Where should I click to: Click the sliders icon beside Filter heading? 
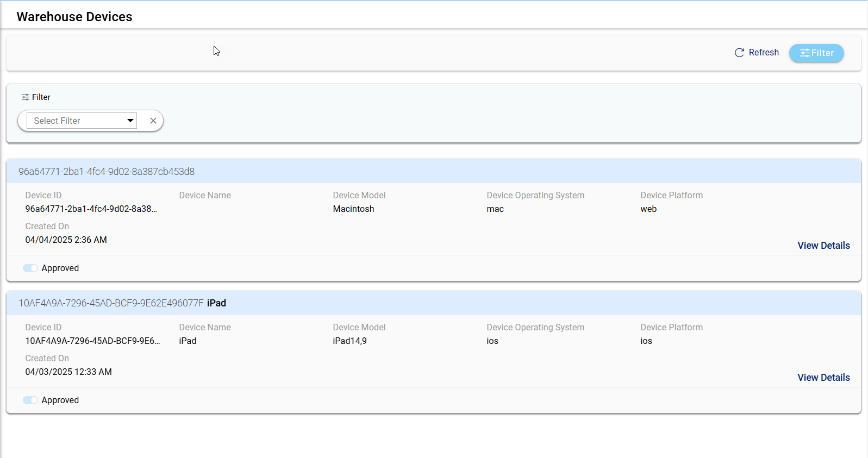tap(25, 97)
